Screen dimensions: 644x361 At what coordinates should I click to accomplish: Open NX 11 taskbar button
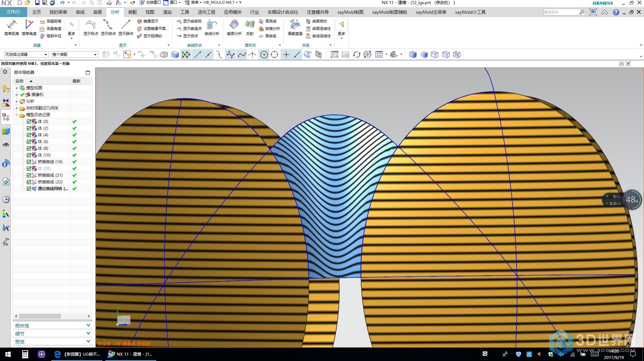click(x=130, y=354)
